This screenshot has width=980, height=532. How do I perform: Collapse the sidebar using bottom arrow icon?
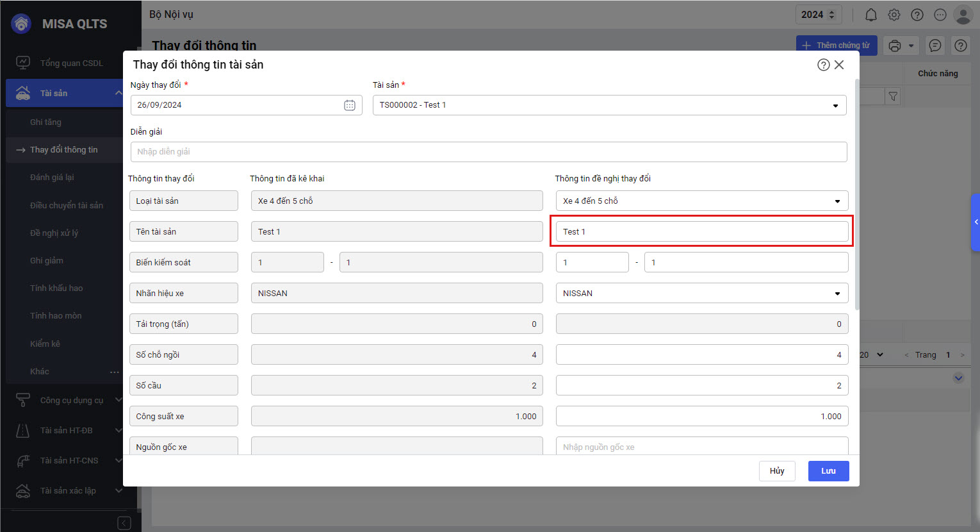coord(124,523)
